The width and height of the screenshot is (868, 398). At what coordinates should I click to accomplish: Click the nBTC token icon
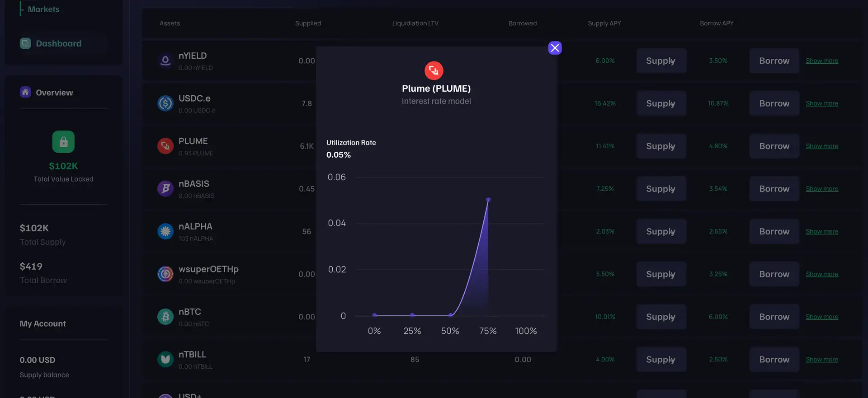pos(165,317)
